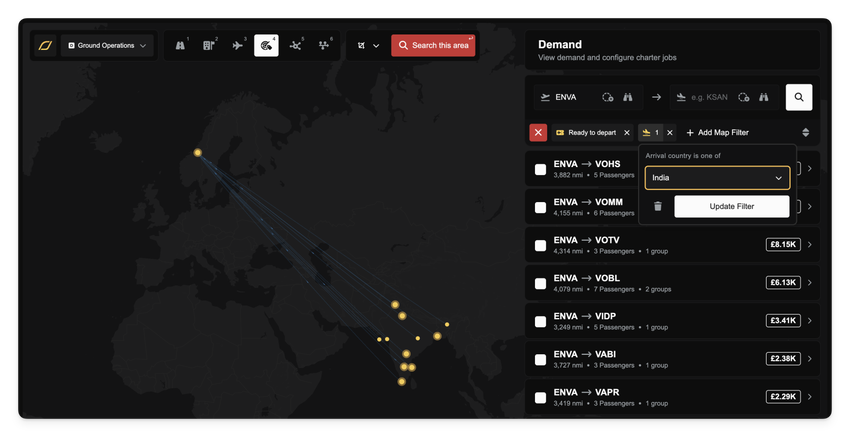Viewport: 850px width, 437px height.
Task: Remove the Ready to depart filter
Action: tap(627, 132)
